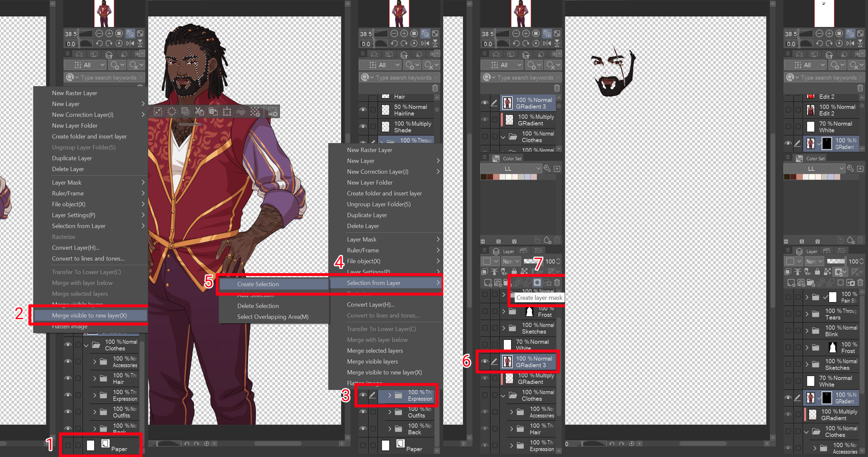Click delete layer trash in rightmost layer panel
The image size is (868, 457).
pos(860,283)
